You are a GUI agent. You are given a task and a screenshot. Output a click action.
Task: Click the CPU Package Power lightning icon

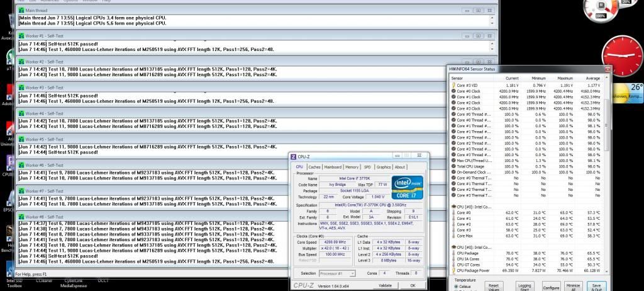click(x=453, y=271)
